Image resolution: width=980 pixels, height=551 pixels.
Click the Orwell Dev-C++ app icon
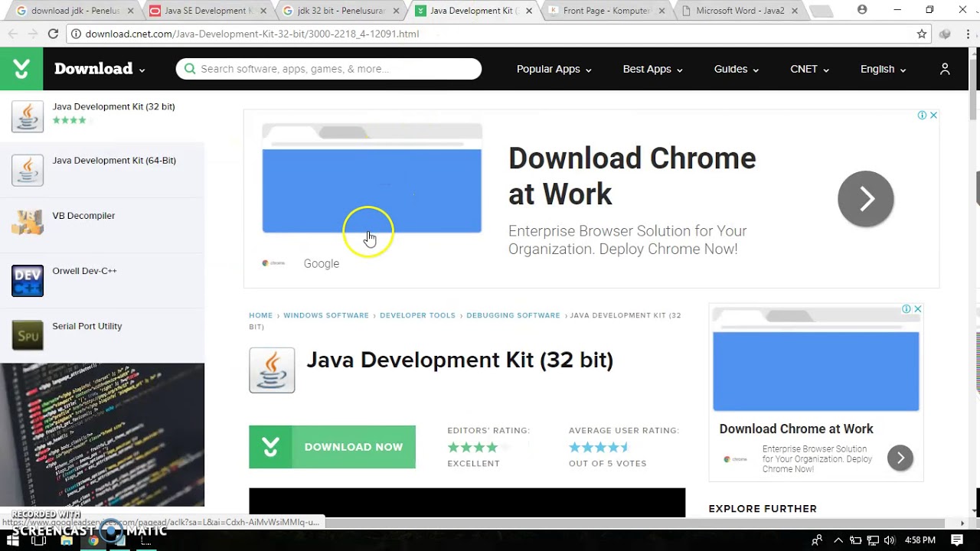coord(28,281)
